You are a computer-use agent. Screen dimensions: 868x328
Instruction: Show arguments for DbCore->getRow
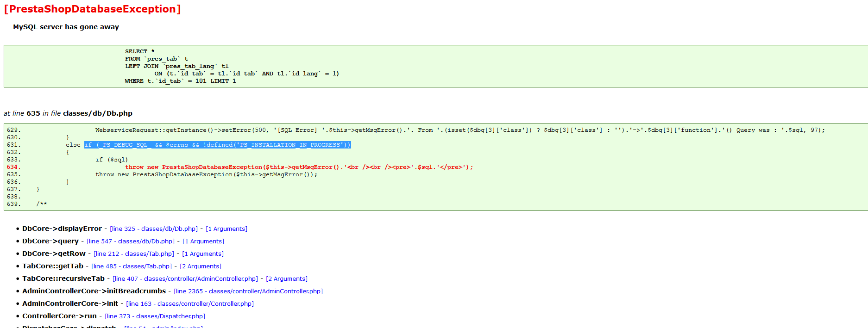tap(203, 254)
